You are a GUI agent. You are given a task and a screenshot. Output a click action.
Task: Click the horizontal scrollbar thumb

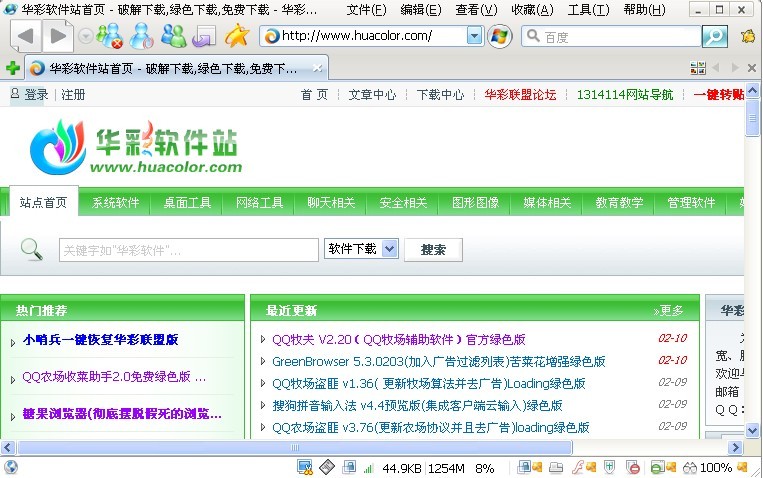[295, 447]
